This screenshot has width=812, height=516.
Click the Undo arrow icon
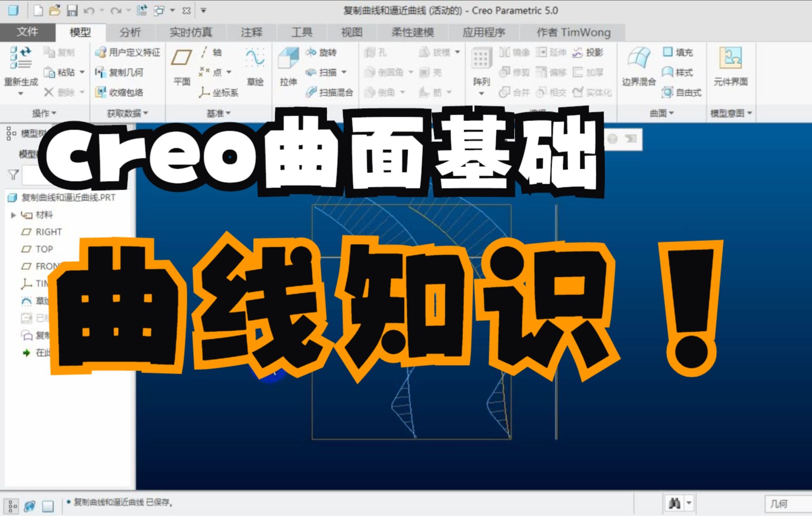coord(89,10)
